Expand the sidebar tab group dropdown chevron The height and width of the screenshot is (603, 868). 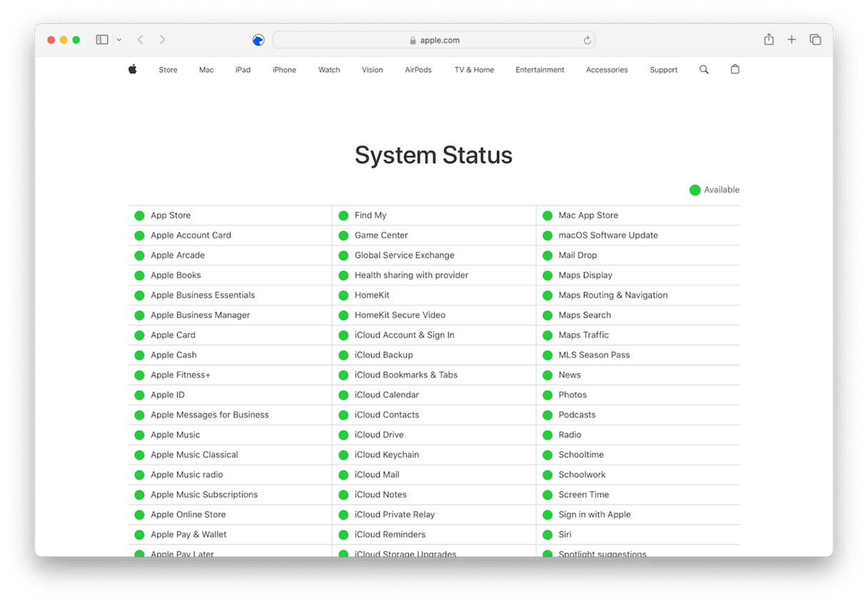[119, 40]
